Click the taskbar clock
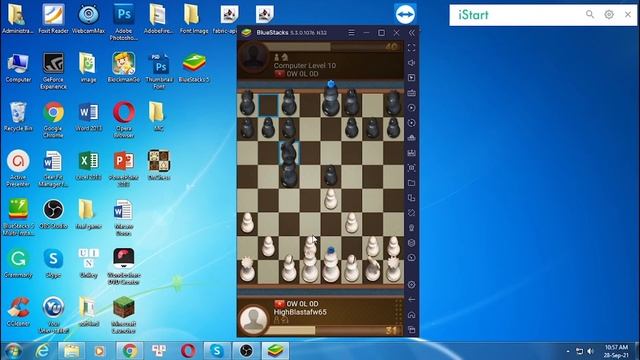Viewport: 640px width, 360px height. coord(616,351)
